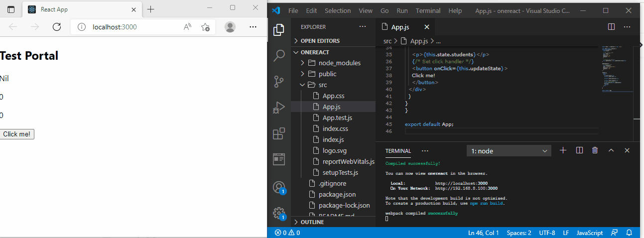Kill terminal with trash icon
The image size is (644, 238).
(x=595, y=150)
